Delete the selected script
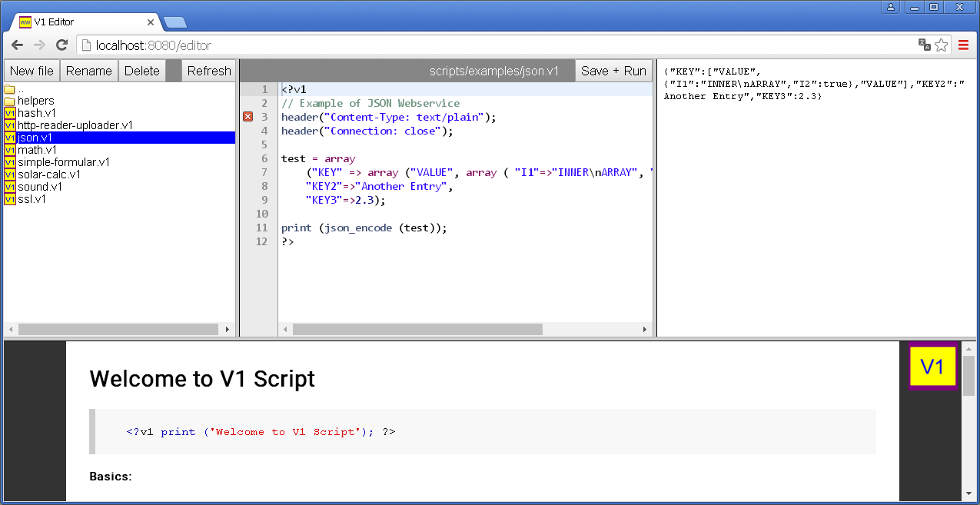Image resolution: width=980 pixels, height=505 pixels. pos(141,70)
